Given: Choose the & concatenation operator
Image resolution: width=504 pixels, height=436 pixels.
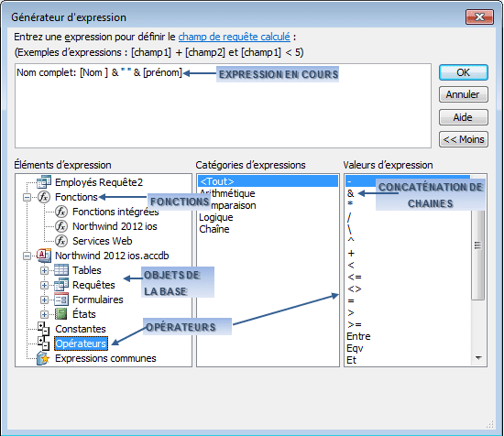Looking at the screenshot, I should pos(351,193).
